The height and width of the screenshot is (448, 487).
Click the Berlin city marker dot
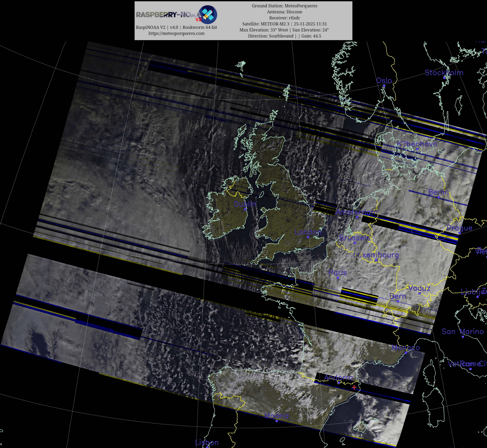pos(438,197)
